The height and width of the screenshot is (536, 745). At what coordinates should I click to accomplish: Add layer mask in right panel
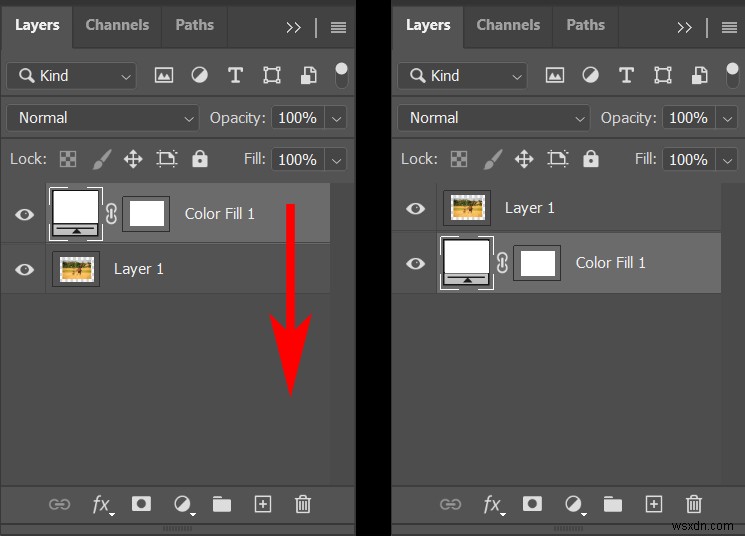click(x=532, y=504)
